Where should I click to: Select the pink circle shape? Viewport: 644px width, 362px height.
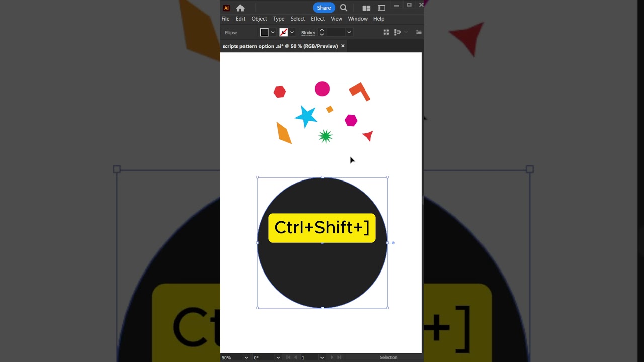click(322, 89)
